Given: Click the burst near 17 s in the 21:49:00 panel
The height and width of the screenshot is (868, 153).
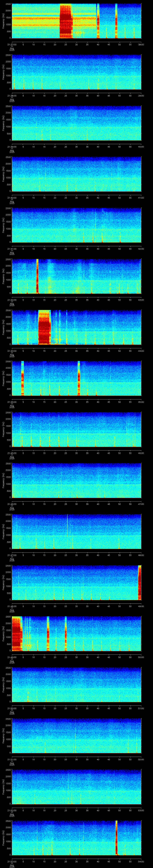Looking at the screenshot, I should point(48,633).
